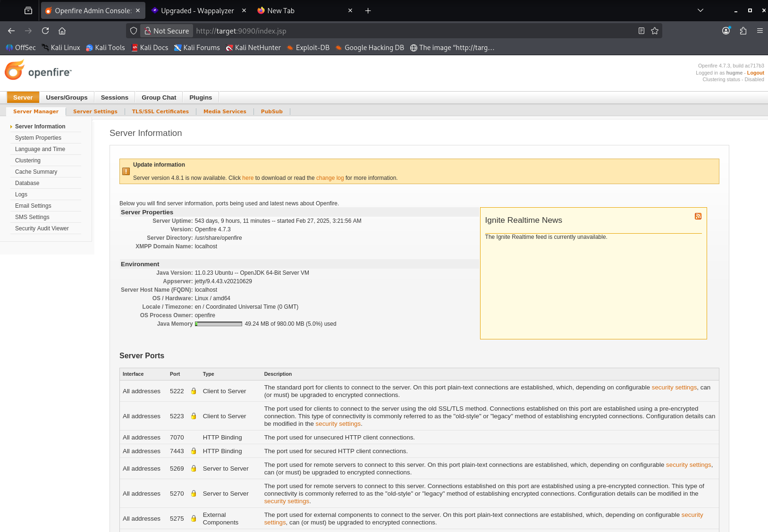Screen dimensions: 768x532
Task: Open the PubSub sub-tab
Action: [272, 111]
